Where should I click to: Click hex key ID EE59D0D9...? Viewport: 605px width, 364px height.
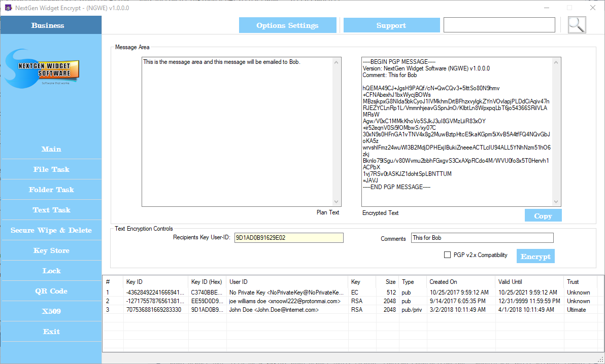[207, 301]
